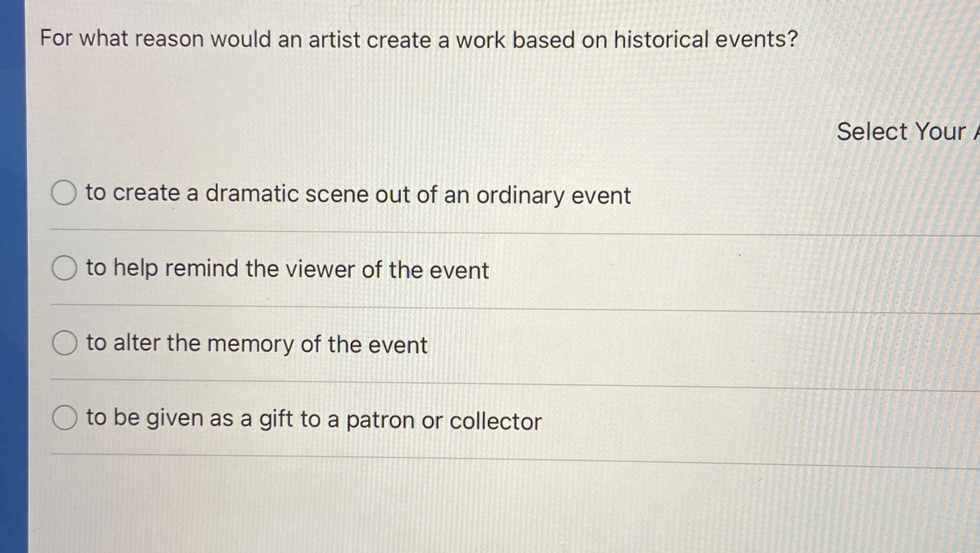This screenshot has width=980, height=553.
Task: Click the answer row about altering memory
Action: [256, 344]
